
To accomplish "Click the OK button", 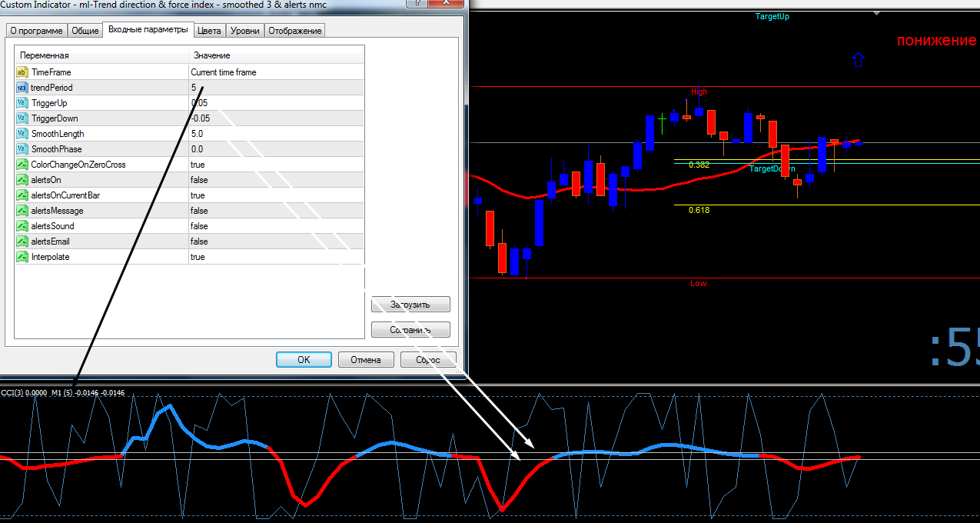I will (x=304, y=359).
